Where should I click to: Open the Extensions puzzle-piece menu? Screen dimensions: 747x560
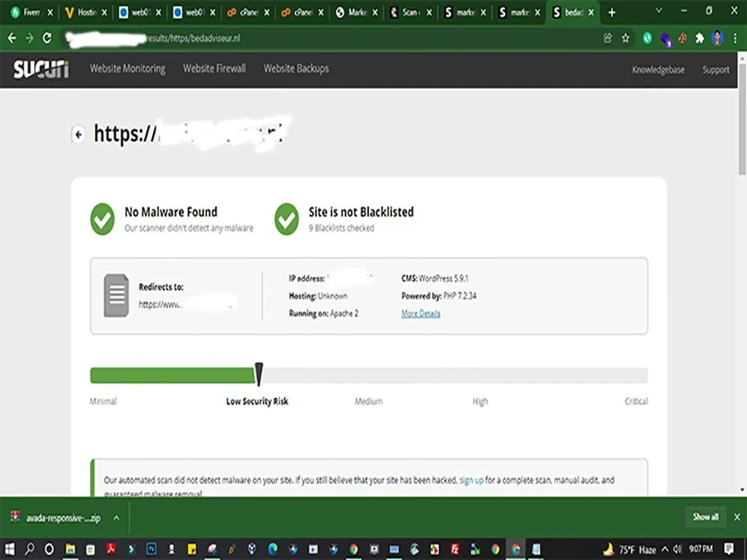click(x=700, y=38)
